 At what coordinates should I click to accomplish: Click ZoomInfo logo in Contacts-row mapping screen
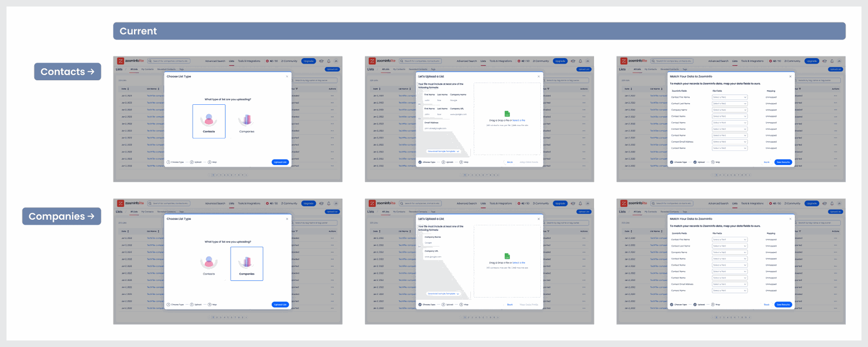coord(634,61)
